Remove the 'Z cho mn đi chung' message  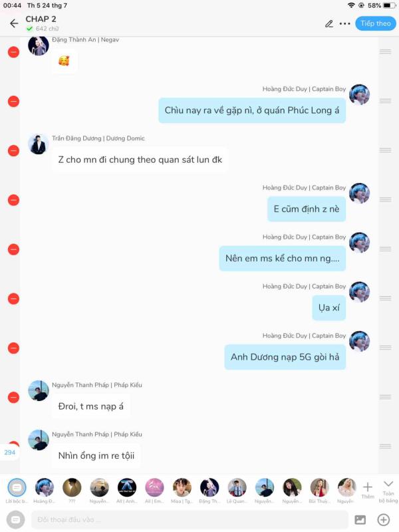pos(13,151)
